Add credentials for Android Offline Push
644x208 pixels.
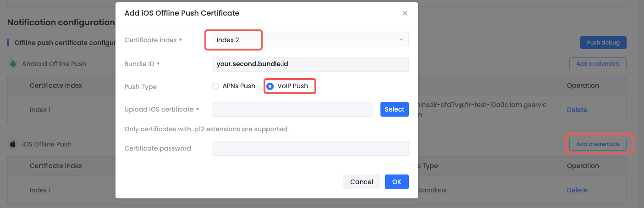(597, 64)
